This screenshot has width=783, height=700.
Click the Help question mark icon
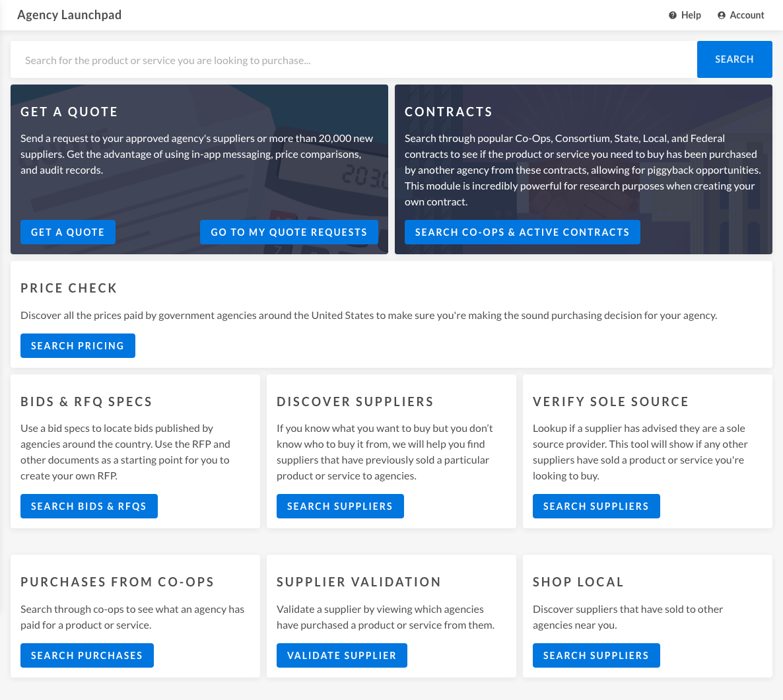(x=673, y=15)
